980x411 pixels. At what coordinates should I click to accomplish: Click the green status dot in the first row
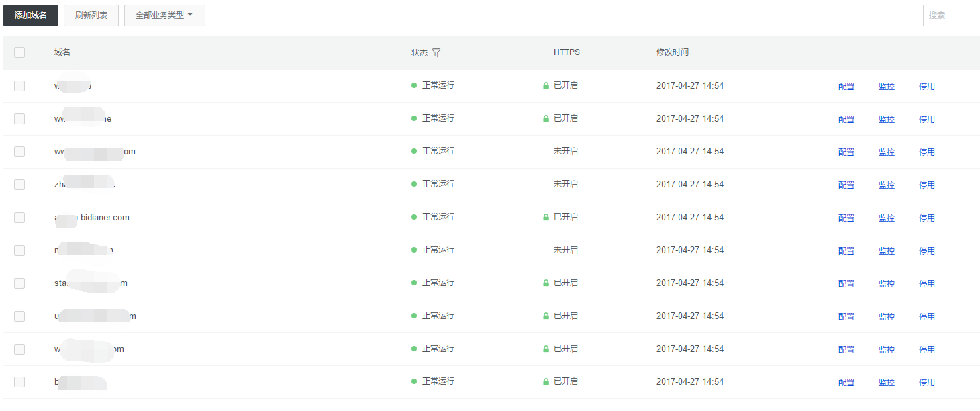(x=414, y=85)
